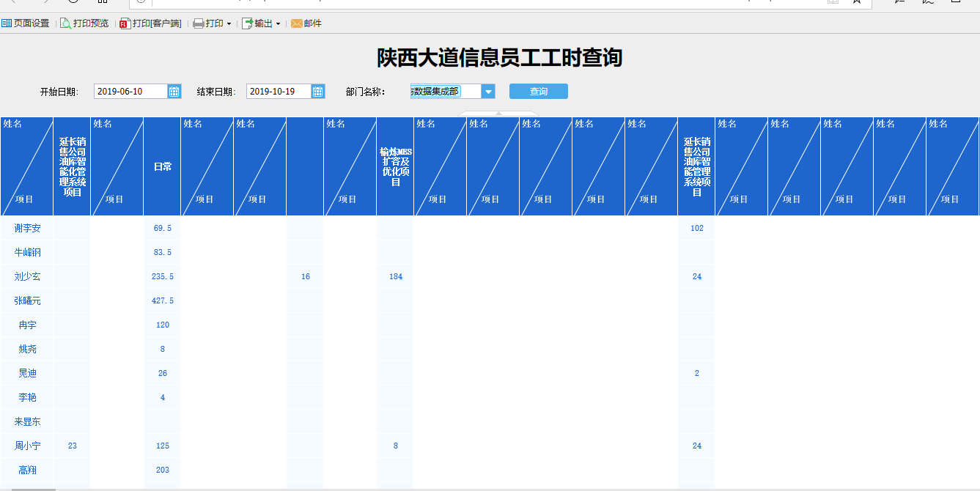
Task: Click the 打印预览 print preview icon
Action: pos(66,23)
